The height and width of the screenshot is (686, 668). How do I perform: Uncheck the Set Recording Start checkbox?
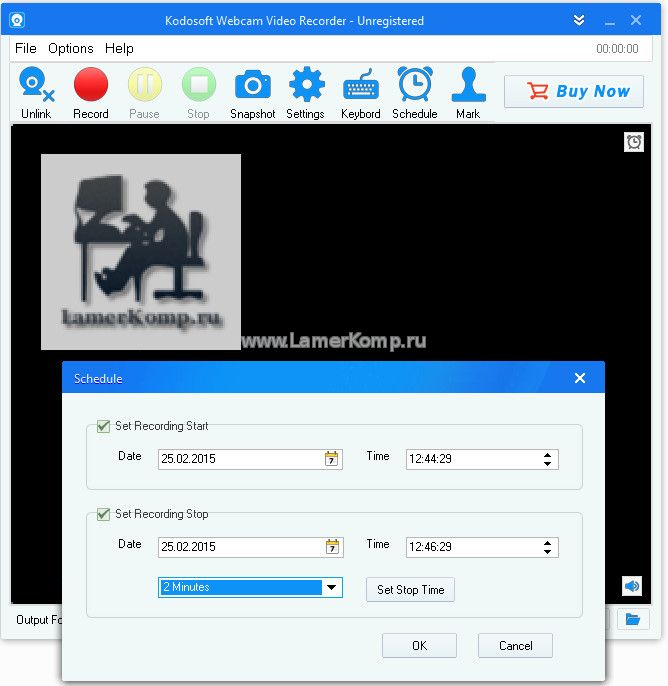(x=103, y=426)
